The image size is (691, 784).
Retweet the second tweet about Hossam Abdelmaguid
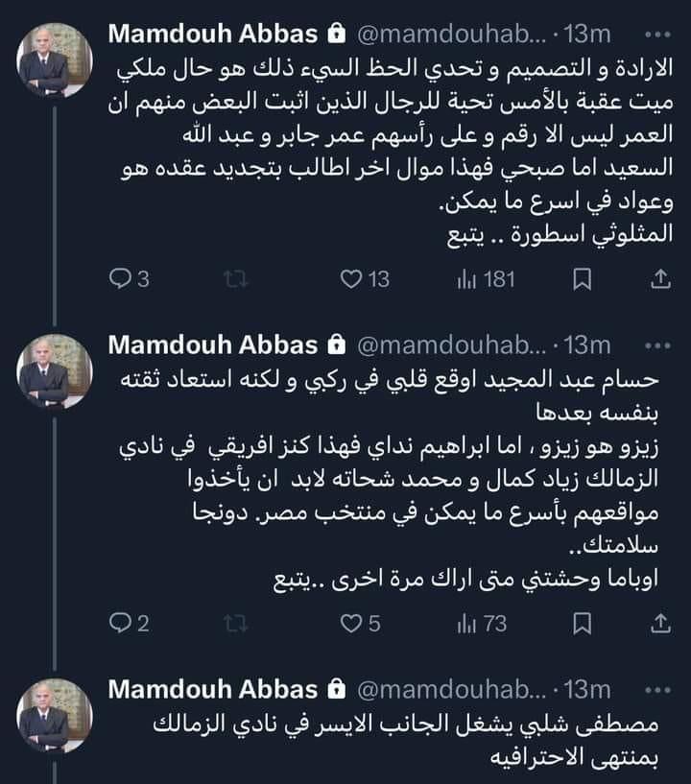[229, 624]
